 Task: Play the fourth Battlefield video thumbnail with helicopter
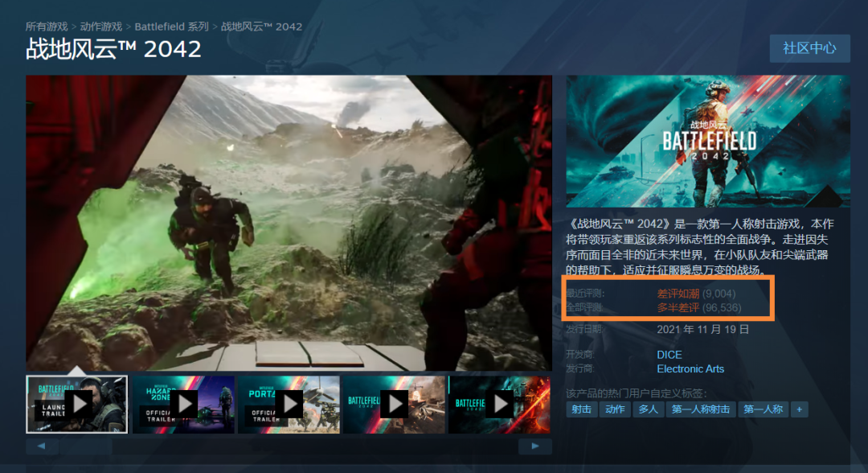pyautogui.click(x=394, y=405)
